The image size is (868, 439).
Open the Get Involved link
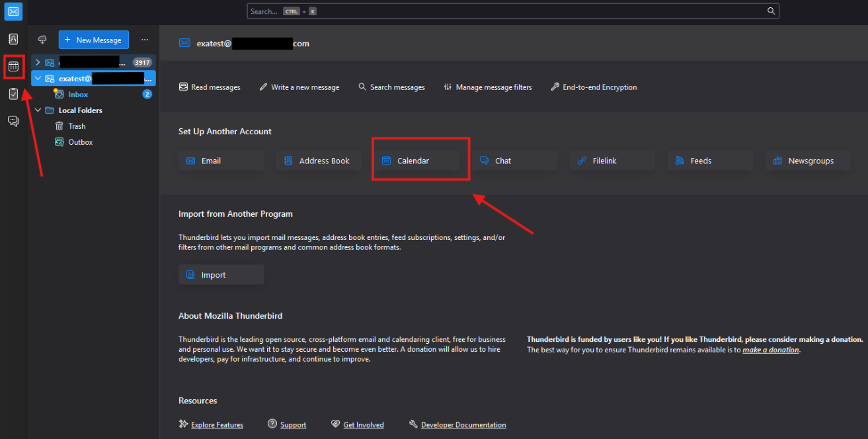(364, 425)
